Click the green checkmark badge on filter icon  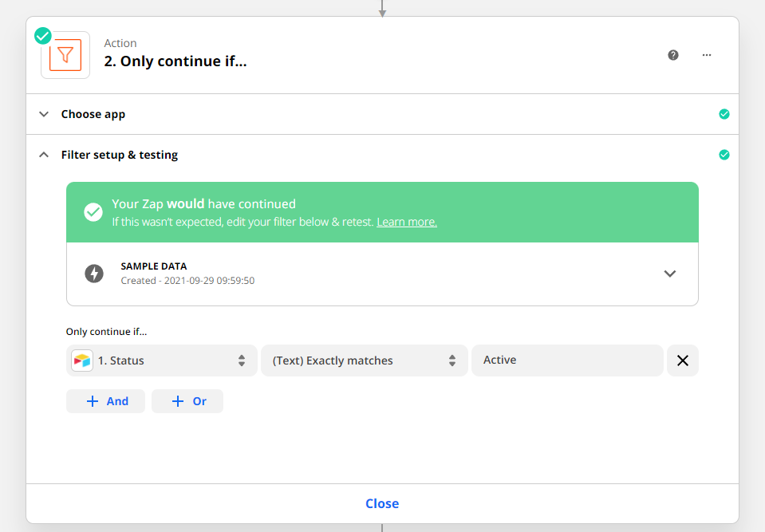43,36
